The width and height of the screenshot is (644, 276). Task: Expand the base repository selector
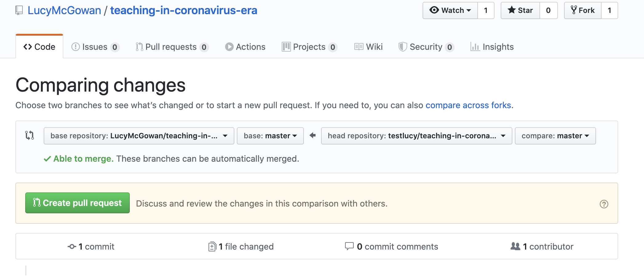point(139,136)
